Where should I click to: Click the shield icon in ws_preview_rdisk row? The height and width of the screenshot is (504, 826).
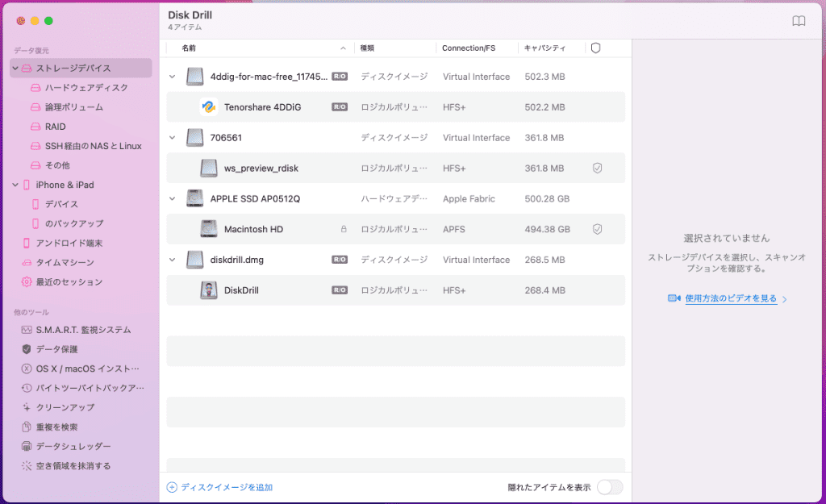[598, 168]
